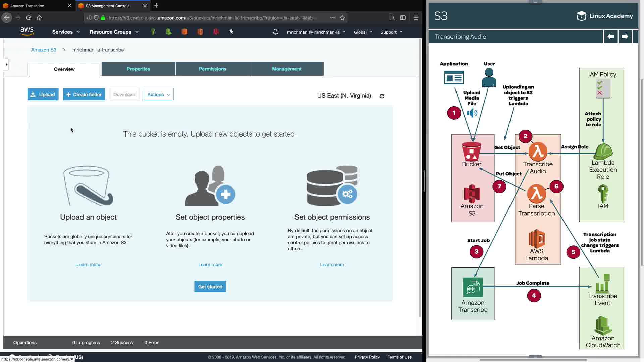Screen dimensions: 644x362
Task: Open Amazon S3 breadcrumb link
Action: point(44,50)
